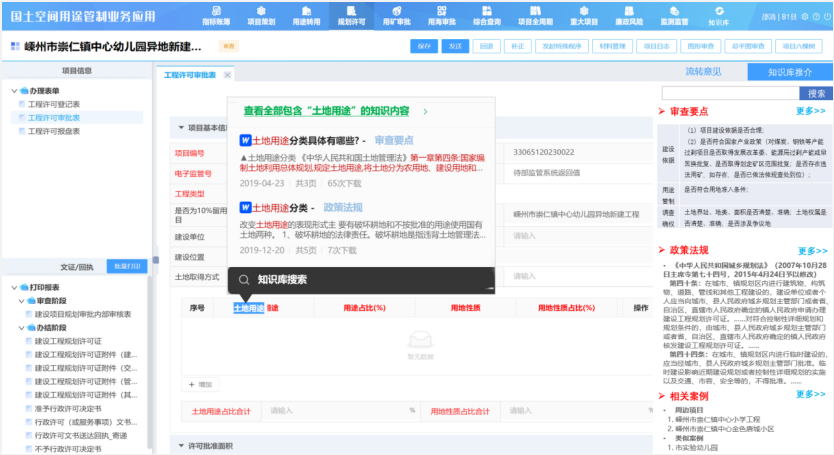Close the 工程许可审批表 tab
This screenshot has width=834, height=455.
227,75
